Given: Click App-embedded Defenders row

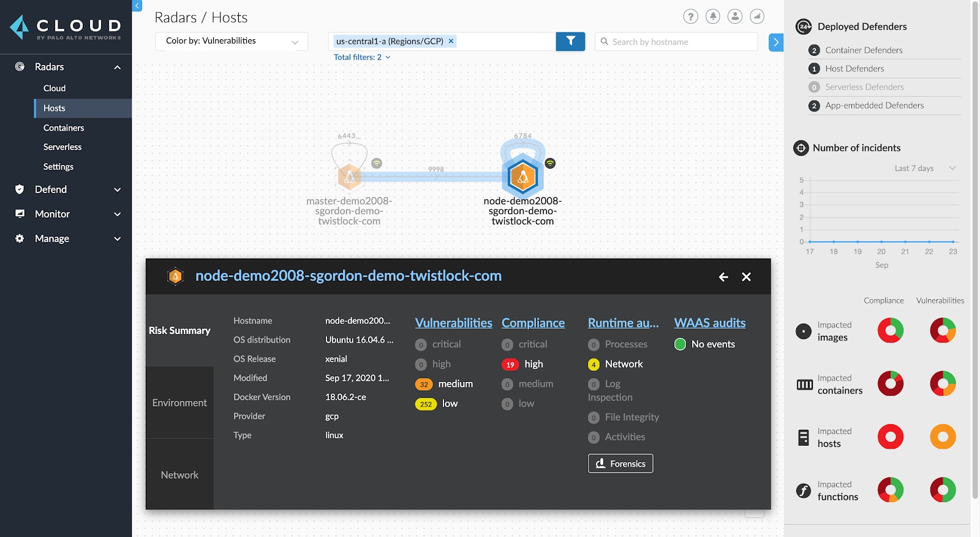Looking at the screenshot, I should point(884,105).
